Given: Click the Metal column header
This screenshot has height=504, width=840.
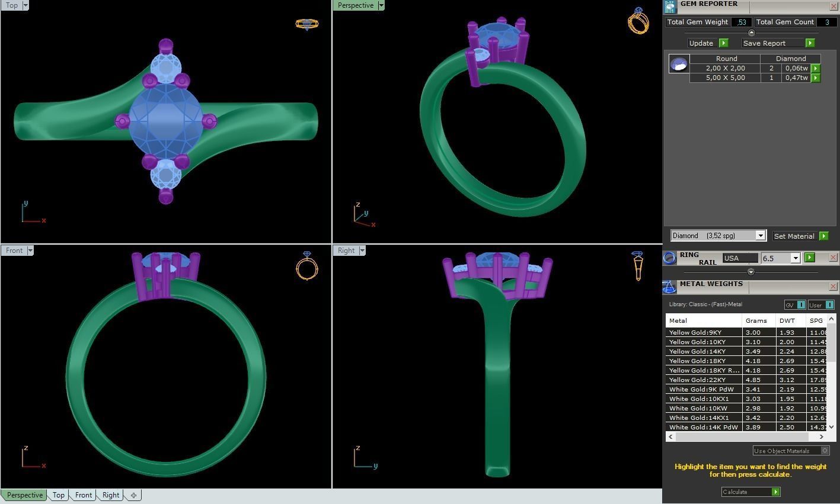Looking at the screenshot, I should coord(704,320).
